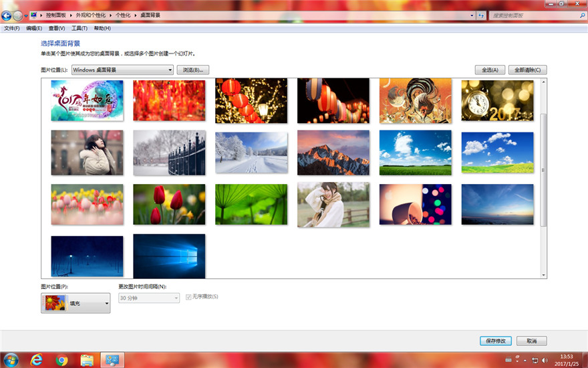Select the sunset mountain wallpaper
Screen dimensions: 588x368
pyautogui.click(x=333, y=153)
